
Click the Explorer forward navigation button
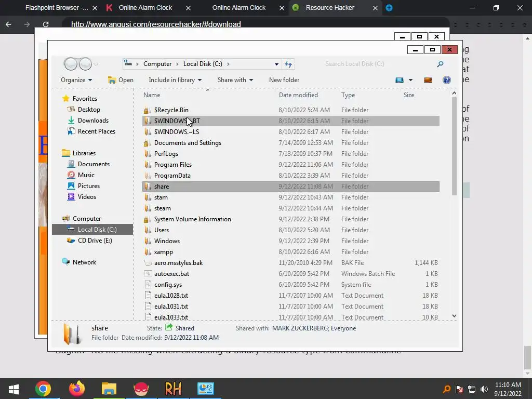[85, 64]
